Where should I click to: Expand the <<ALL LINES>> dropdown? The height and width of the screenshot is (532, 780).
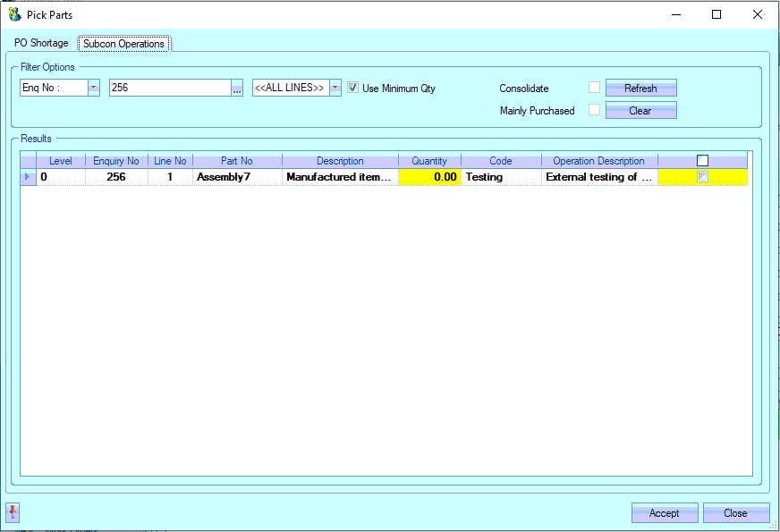(335, 88)
